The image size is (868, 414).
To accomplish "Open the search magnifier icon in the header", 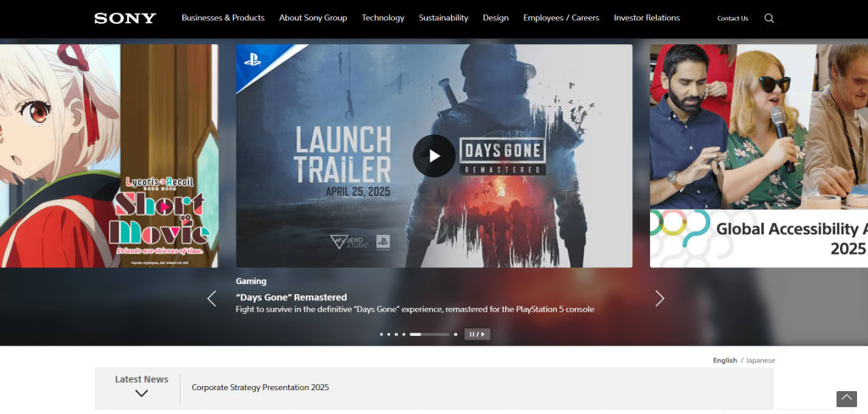I will [x=769, y=19].
